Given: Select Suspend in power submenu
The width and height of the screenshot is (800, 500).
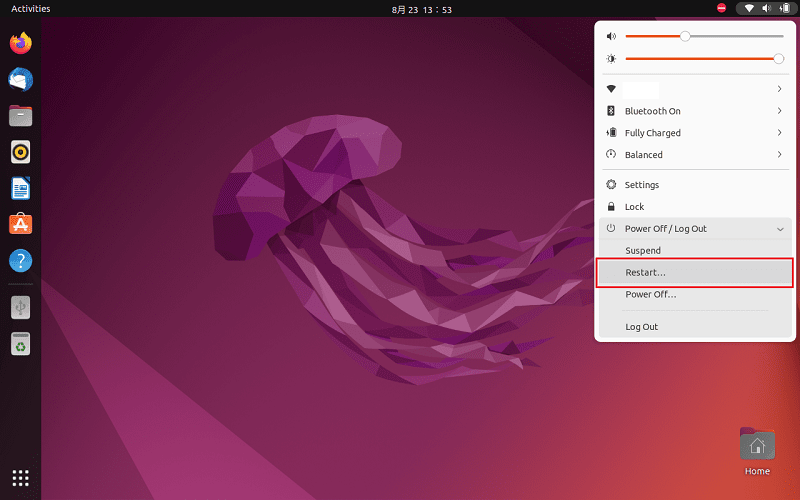Looking at the screenshot, I should click(695, 251).
